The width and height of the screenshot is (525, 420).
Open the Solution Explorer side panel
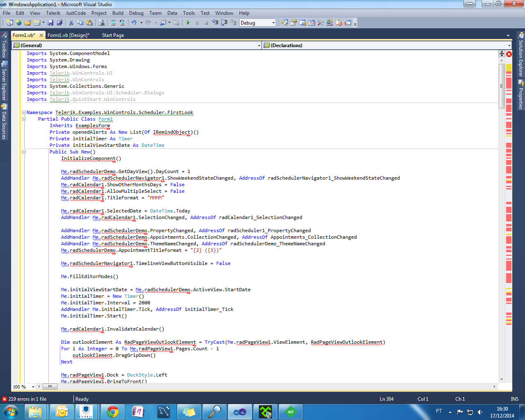click(520, 55)
